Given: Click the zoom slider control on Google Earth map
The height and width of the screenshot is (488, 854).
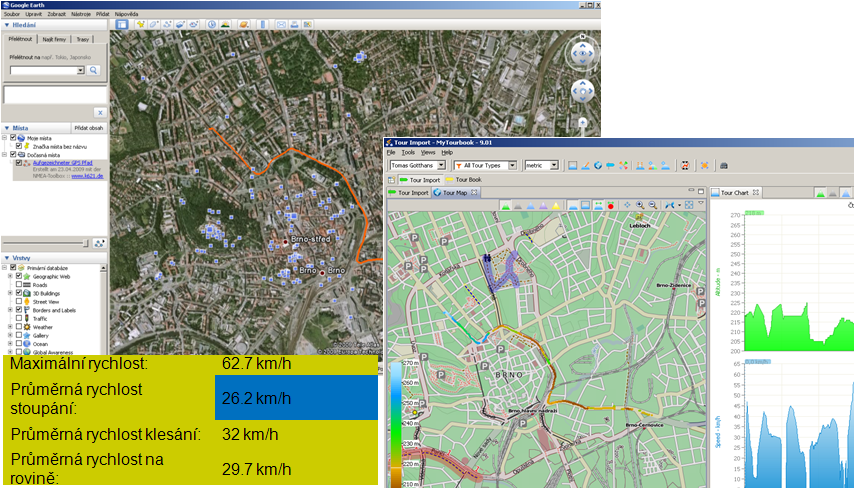Looking at the screenshot, I should click(583, 123).
